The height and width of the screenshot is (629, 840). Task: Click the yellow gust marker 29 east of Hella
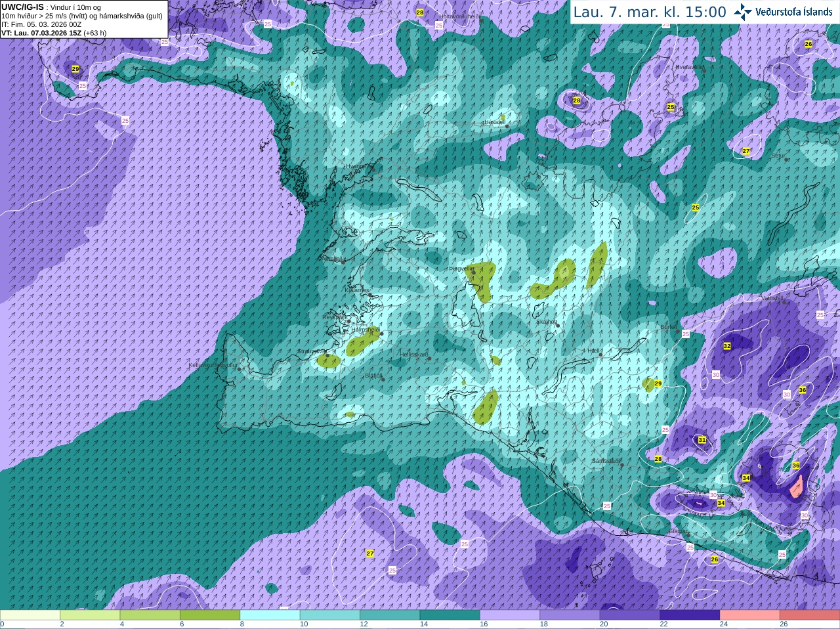click(658, 383)
